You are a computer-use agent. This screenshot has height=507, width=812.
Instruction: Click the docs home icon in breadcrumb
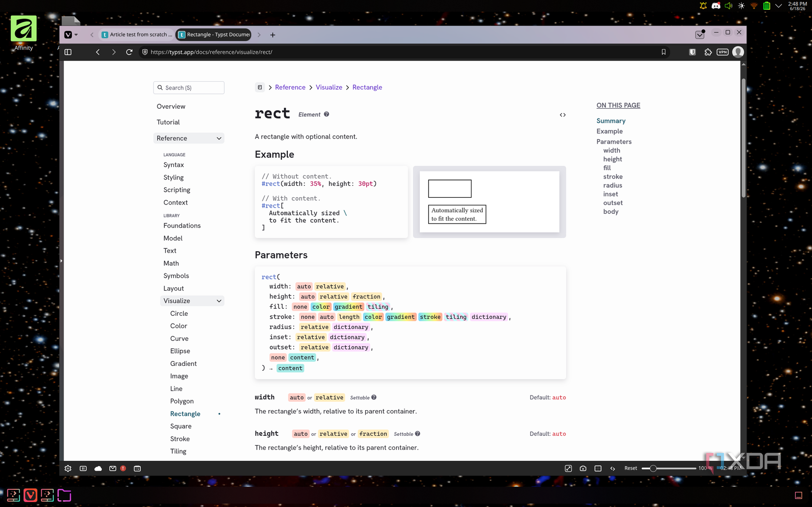pos(260,87)
